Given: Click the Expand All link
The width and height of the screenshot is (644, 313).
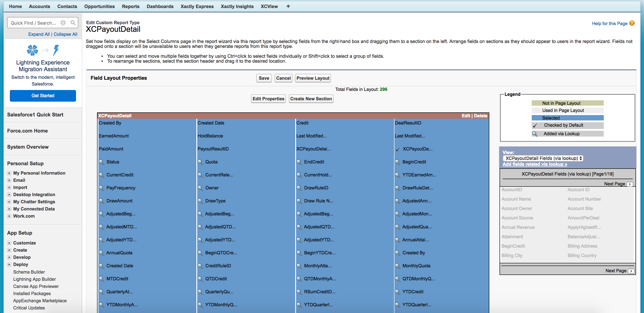Looking at the screenshot, I should [x=39, y=34].
